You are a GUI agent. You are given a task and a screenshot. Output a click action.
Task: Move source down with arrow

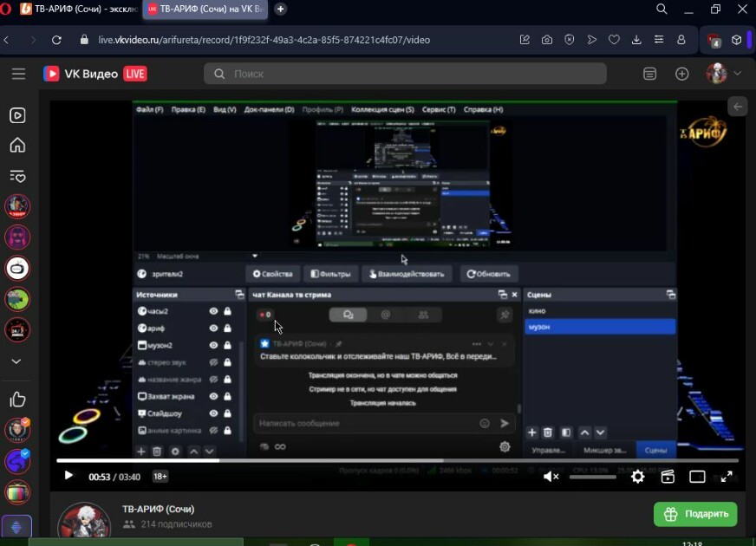coord(209,451)
